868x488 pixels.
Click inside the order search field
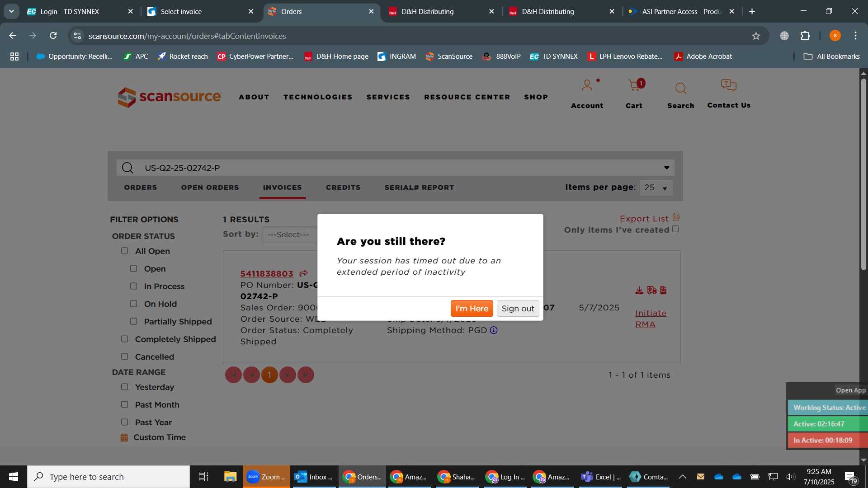[x=396, y=168]
